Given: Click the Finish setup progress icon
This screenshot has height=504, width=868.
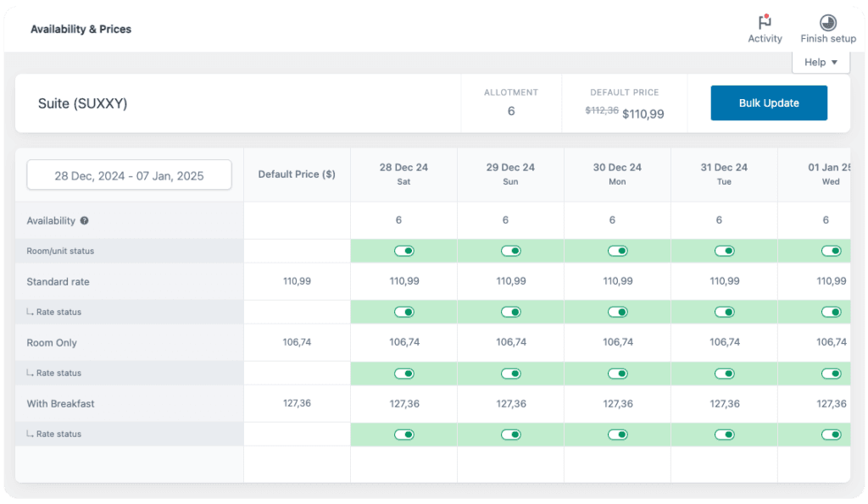Looking at the screenshot, I should coord(827,24).
